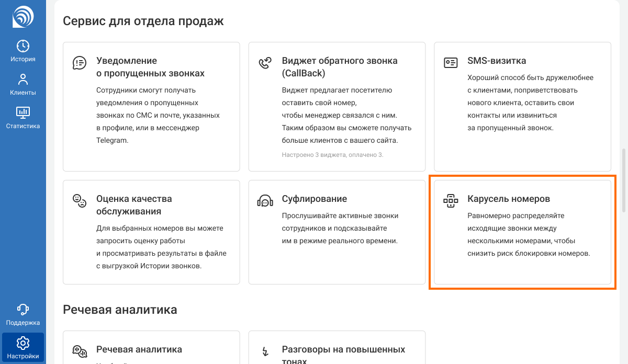Viewport: 628px width, 364px height.
Task: Click the Карусель номеров carousel icon
Action: point(451,201)
